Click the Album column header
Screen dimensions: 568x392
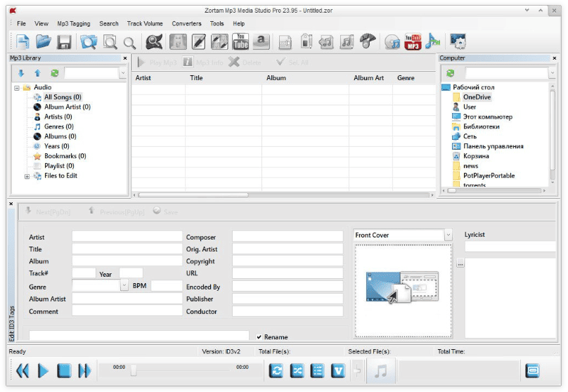pyautogui.click(x=276, y=78)
